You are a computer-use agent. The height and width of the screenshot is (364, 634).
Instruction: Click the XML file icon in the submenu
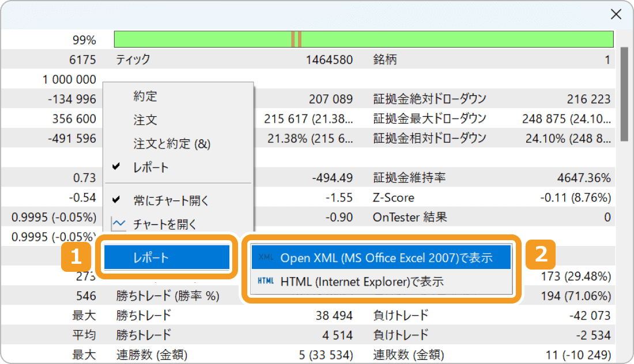[x=266, y=257]
